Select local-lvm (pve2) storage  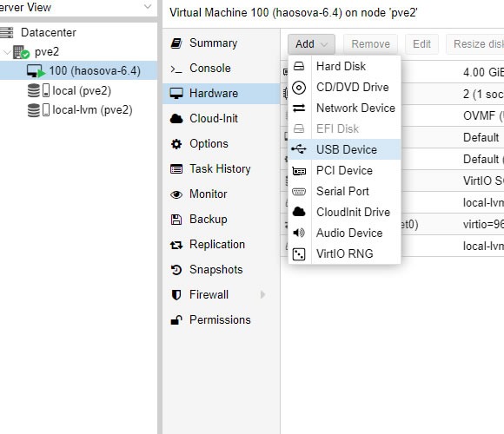(78, 109)
